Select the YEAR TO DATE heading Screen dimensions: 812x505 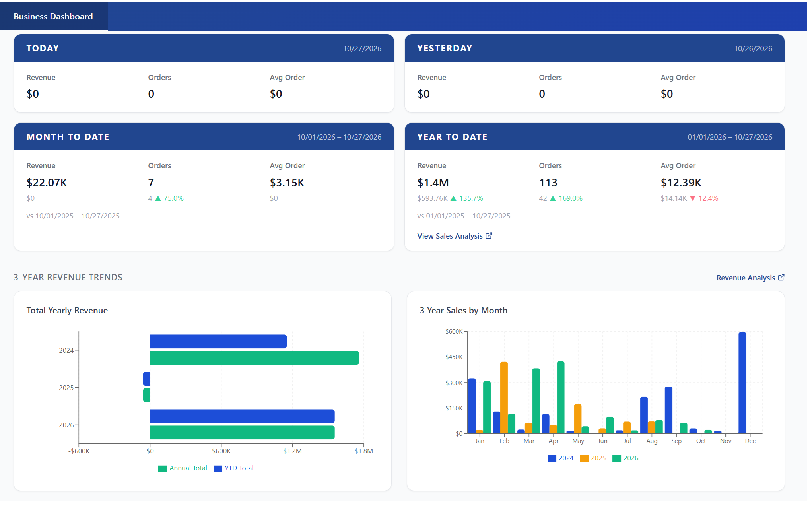pos(452,137)
